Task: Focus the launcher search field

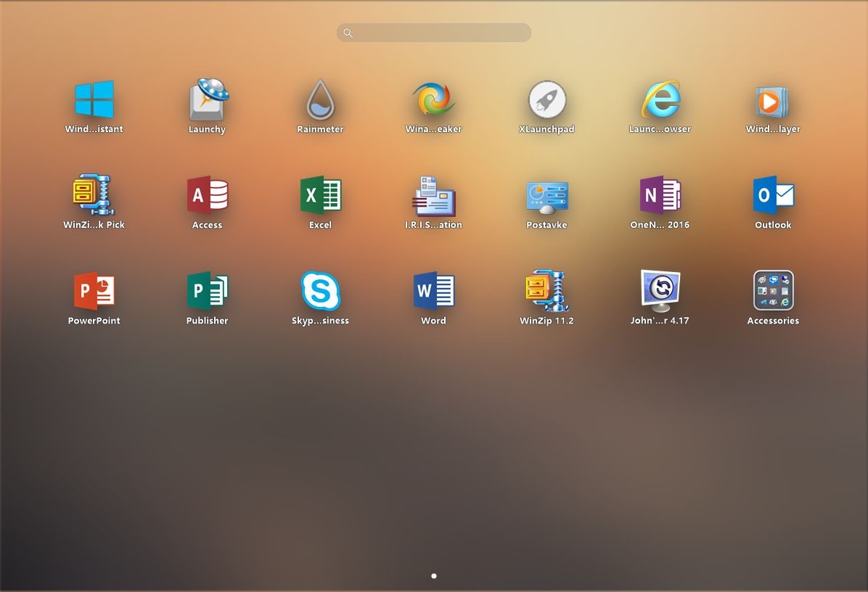Action: (434, 33)
